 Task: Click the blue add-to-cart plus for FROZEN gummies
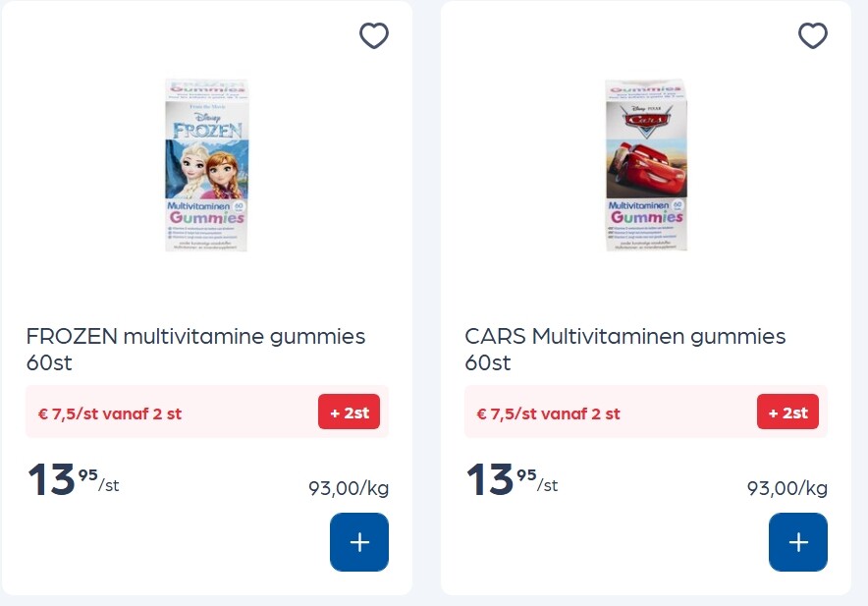359,542
